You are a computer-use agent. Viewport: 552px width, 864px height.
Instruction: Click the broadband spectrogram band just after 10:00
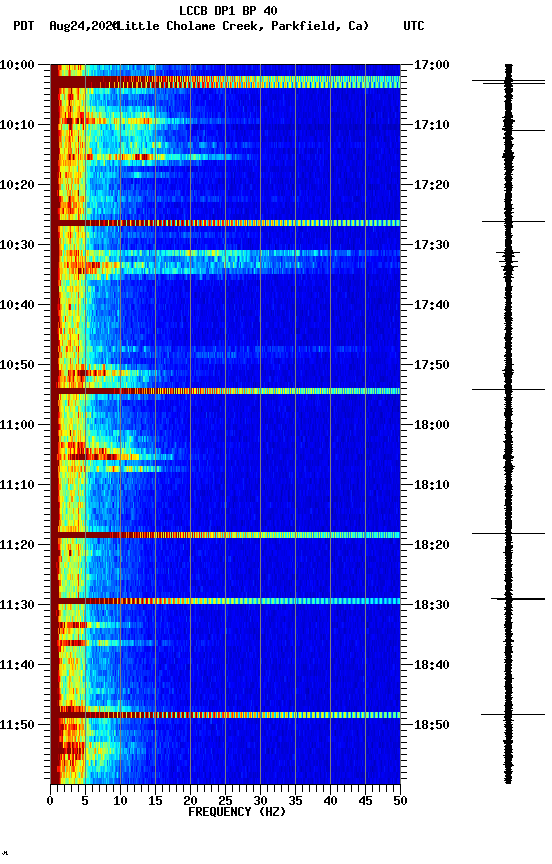[225, 82]
